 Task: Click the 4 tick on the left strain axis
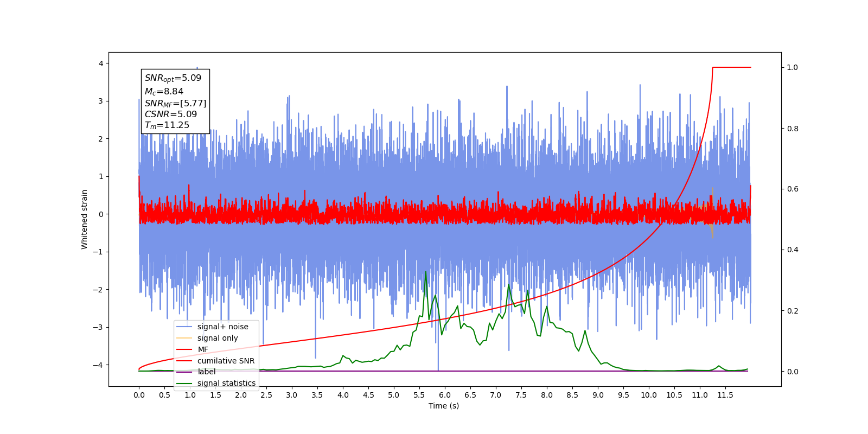(x=101, y=63)
